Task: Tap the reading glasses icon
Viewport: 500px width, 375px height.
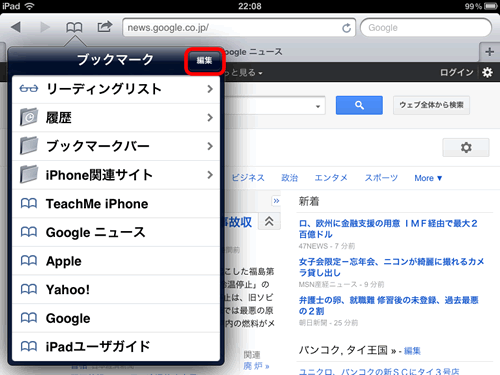Action: pyautogui.click(x=29, y=89)
